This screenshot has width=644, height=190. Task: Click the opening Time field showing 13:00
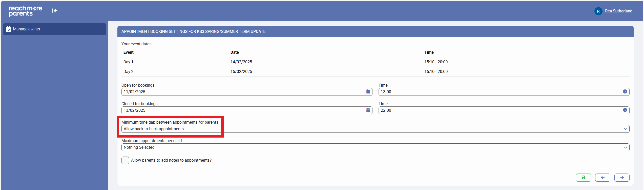point(500,92)
